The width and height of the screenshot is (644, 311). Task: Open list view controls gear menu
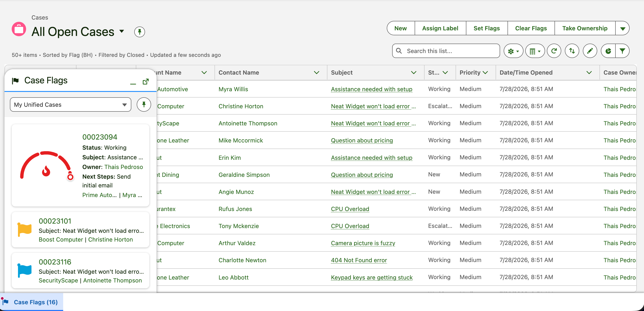coord(513,51)
